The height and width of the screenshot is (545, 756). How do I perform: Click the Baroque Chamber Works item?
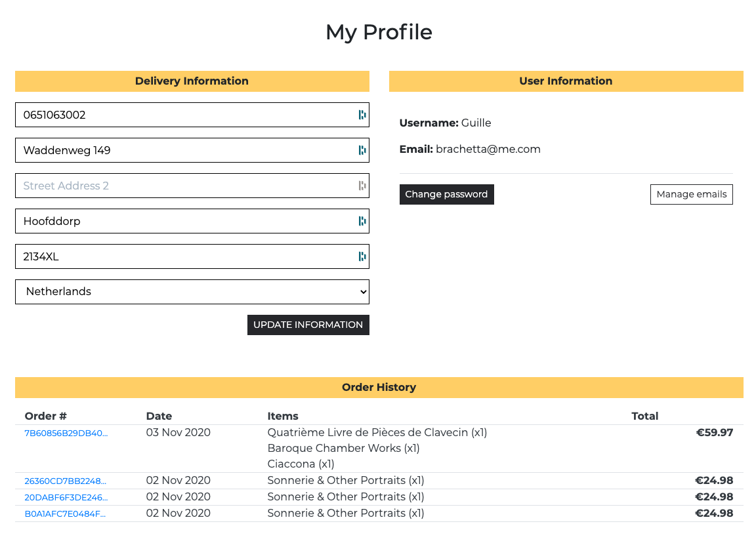343,448
